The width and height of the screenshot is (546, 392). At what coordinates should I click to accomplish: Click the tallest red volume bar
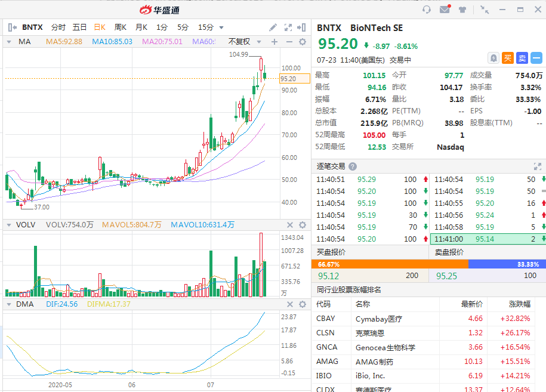pos(261,264)
